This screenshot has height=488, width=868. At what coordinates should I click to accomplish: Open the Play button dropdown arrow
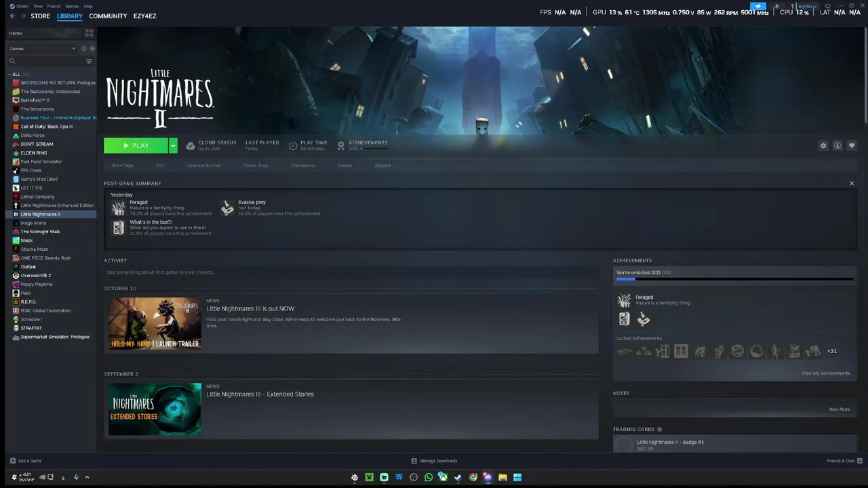tap(173, 146)
